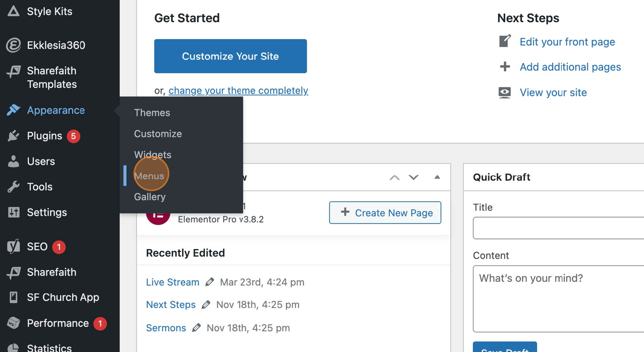The image size is (644, 352).
Task: Click the Ekklesia360 logo icon
Action: pyautogui.click(x=14, y=45)
